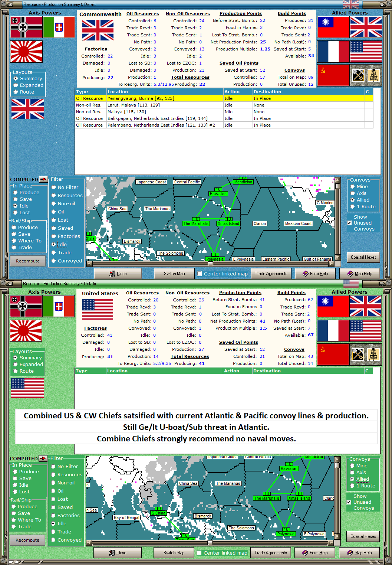Open Map Help in top window
392x565 pixels.
coord(360,274)
